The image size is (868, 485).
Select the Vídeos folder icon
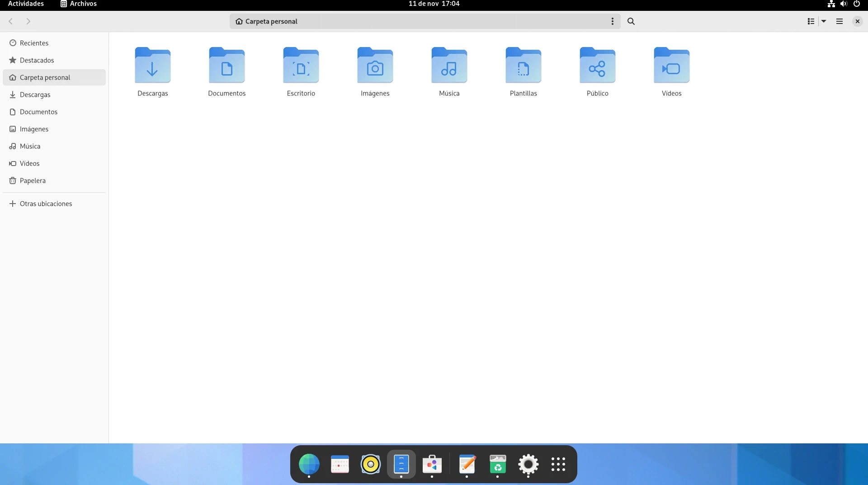click(672, 66)
